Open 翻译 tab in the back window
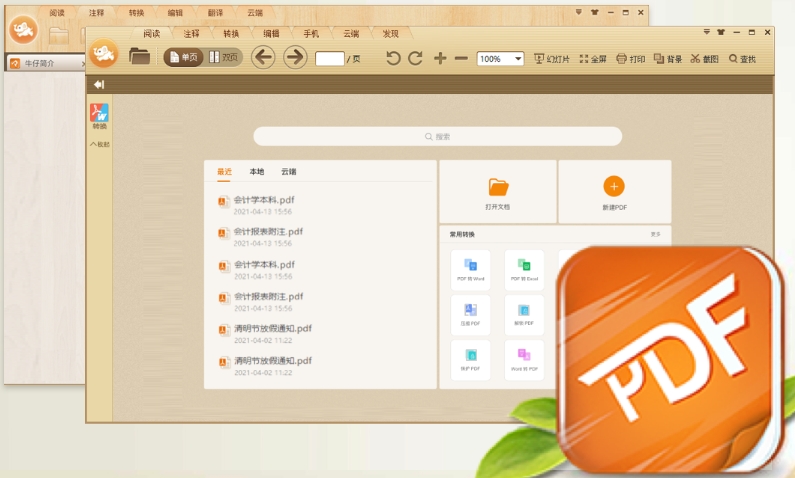Viewport: 795px width, 478px height. (x=215, y=13)
